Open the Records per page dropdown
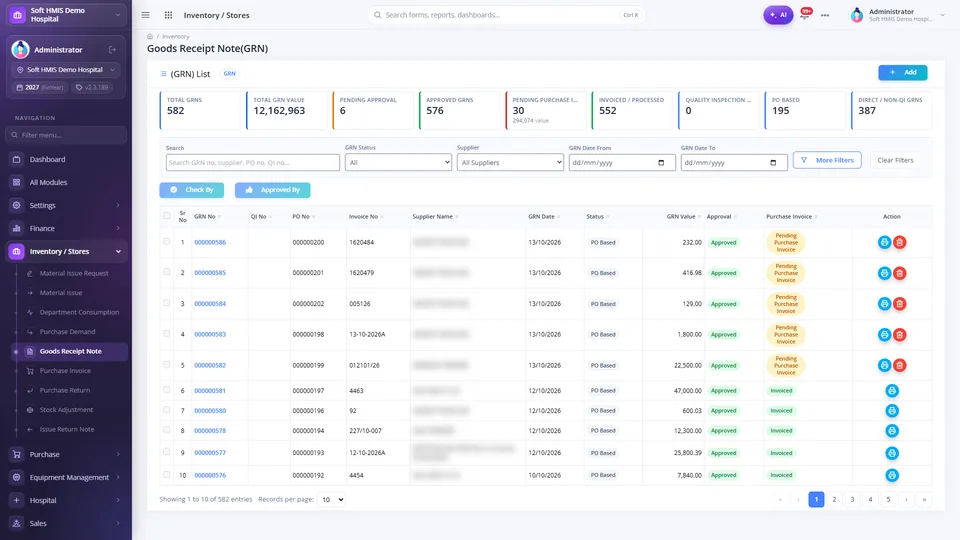Image resolution: width=960 pixels, height=540 pixels. [x=331, y=500]
